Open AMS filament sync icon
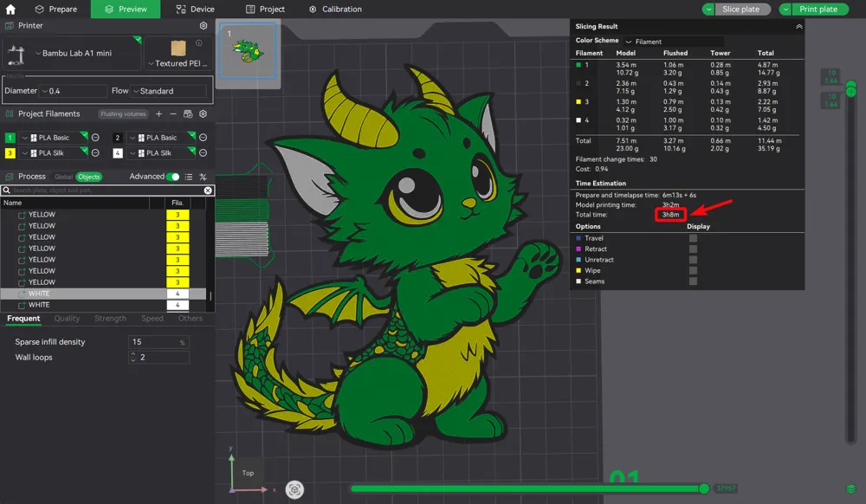 pyautogui.click(x=188, y=113)
